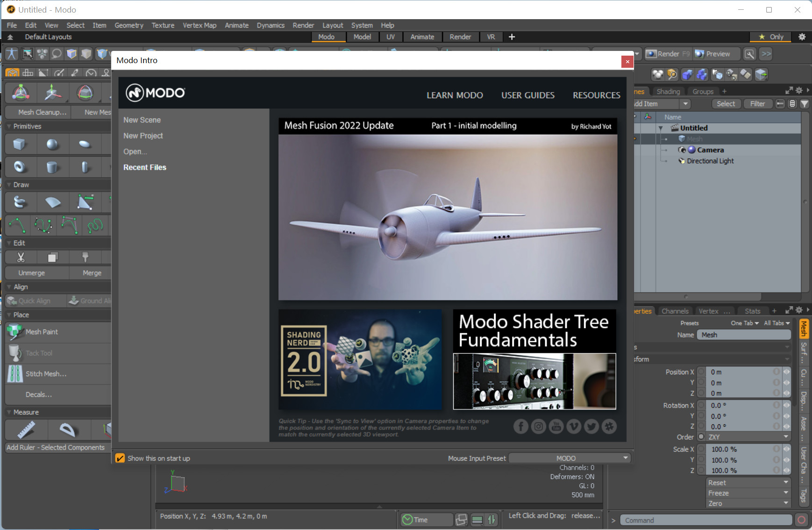Viewport: 812px width, 530px height.
Task: Select the Curve draw tool
Action: 17,225
